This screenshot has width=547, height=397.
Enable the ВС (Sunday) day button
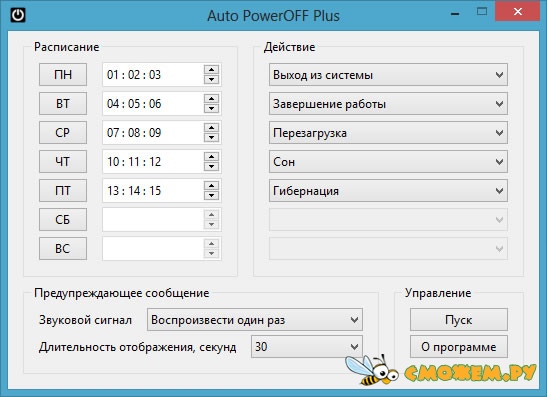click(63, 248)
